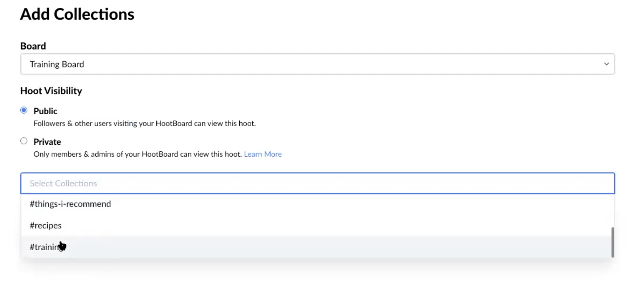Screen dimensions: 644x288
Task: Click the bold Public label text
Action: (45, 111)
